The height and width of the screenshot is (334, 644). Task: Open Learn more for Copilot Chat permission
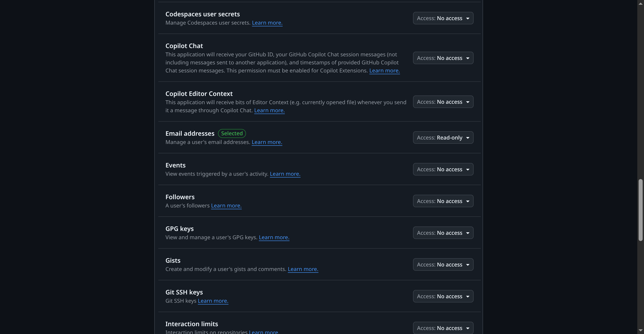(x=384, y=70)
